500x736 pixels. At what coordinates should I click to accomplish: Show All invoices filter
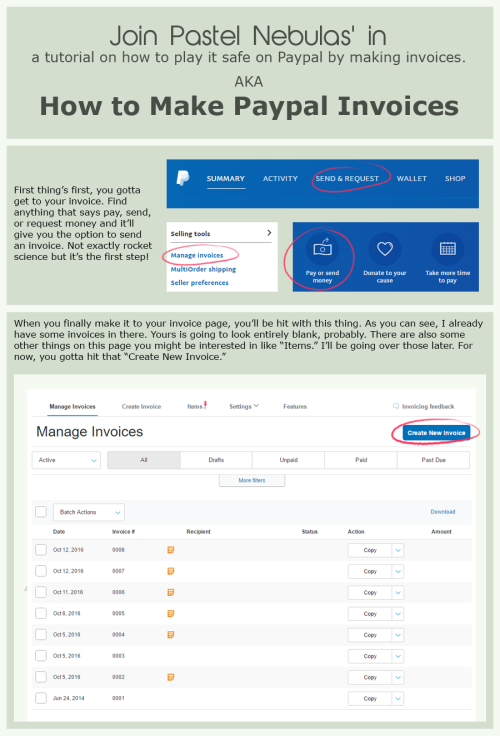144,460
